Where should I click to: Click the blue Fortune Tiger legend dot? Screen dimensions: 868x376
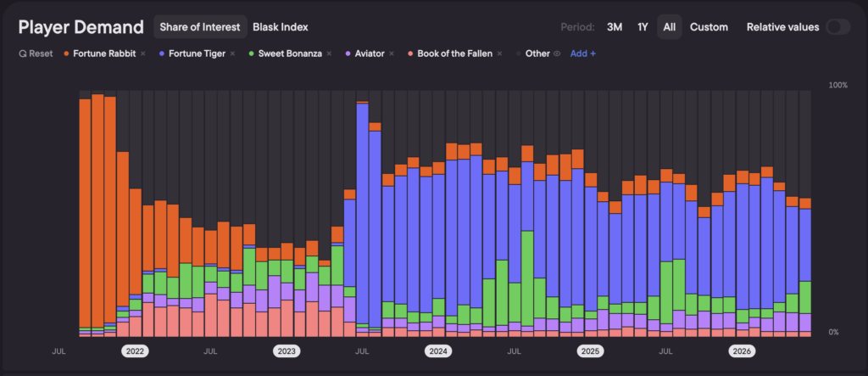click(x=162, y=53)
